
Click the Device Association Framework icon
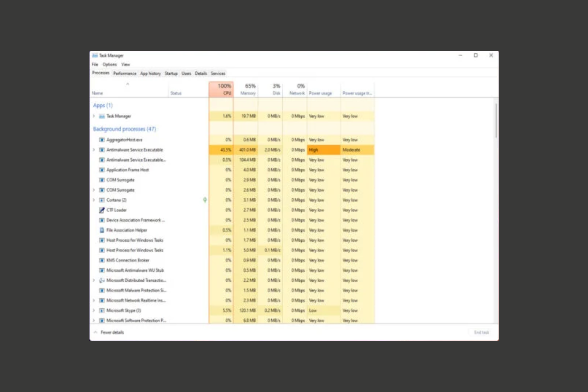pos(102,220)
